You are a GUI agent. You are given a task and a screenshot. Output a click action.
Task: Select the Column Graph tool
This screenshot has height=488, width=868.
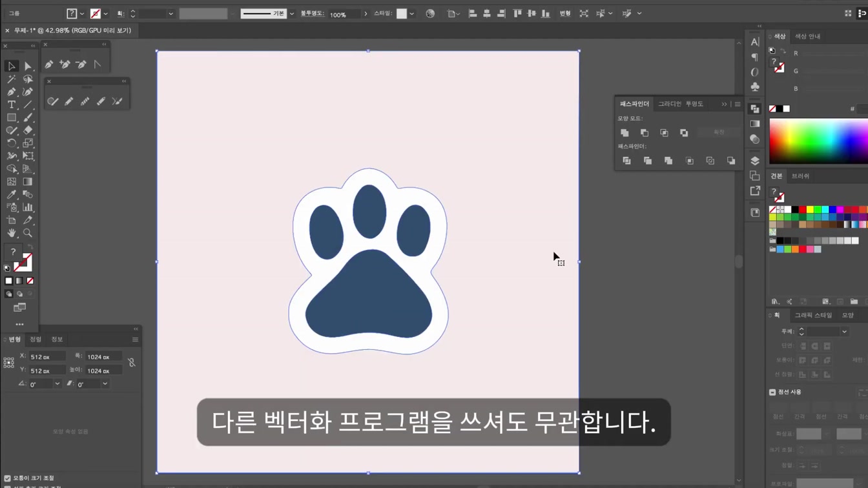(28, 207)
